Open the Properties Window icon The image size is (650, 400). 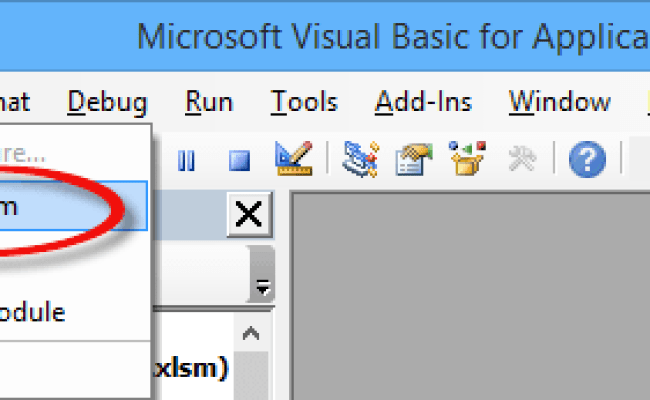click(414, 159)
